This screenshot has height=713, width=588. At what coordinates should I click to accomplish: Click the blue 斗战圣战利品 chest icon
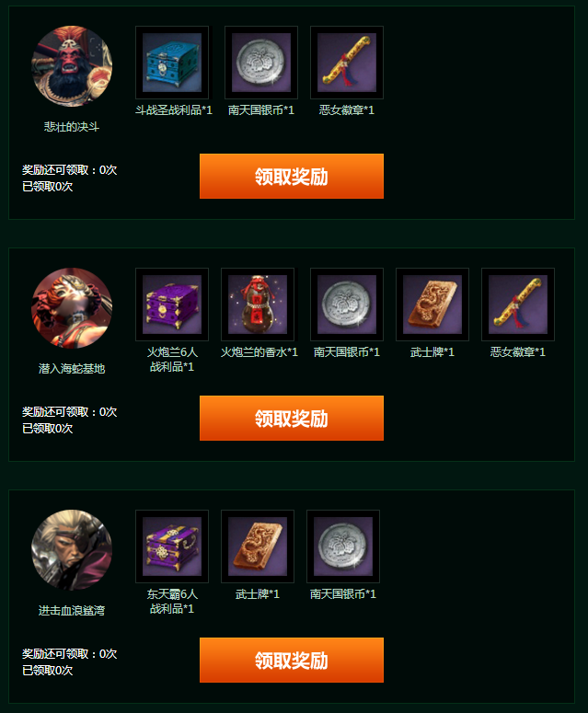tap(172, 63)
